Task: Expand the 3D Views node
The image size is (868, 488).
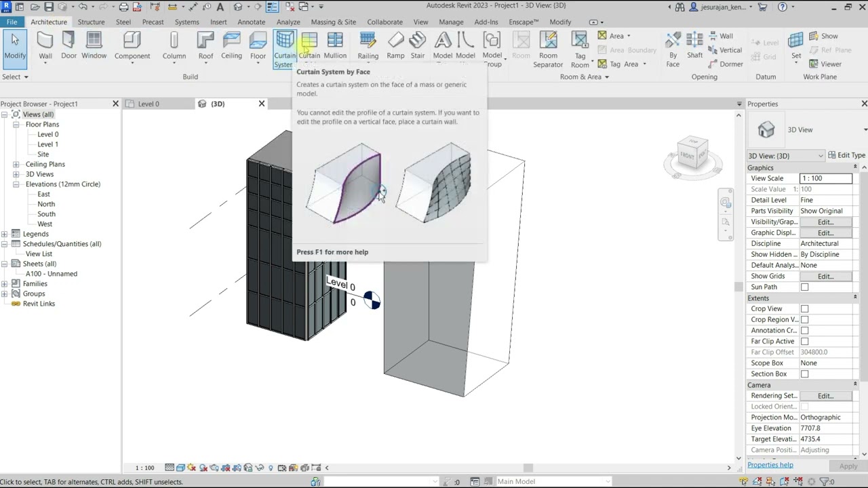Action: pyautogui.click(x=16, y=174)
